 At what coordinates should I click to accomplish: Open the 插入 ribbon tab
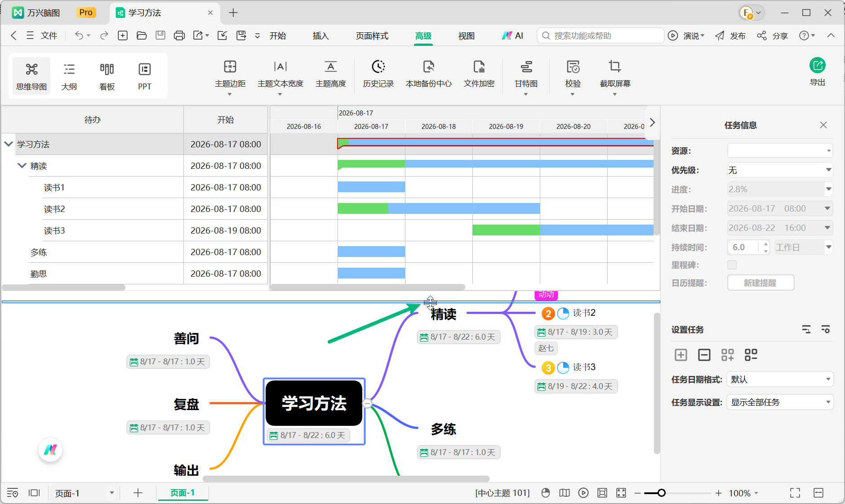click(321, 36)
